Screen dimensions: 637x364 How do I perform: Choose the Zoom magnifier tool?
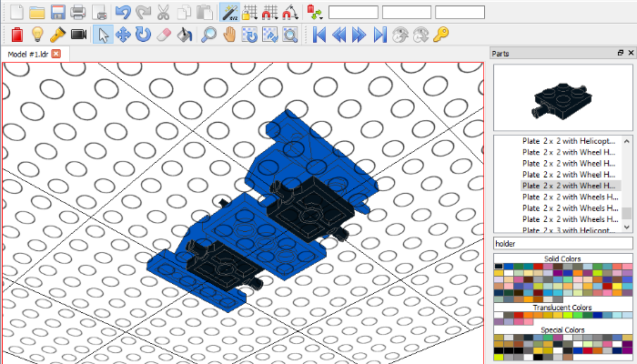click(208, 35)
